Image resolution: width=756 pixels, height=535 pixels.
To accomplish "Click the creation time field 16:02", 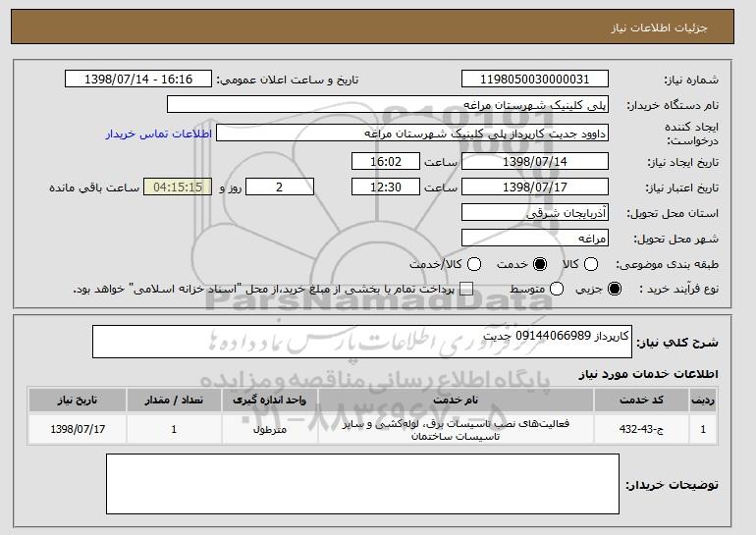I will (x=386, y=161).
